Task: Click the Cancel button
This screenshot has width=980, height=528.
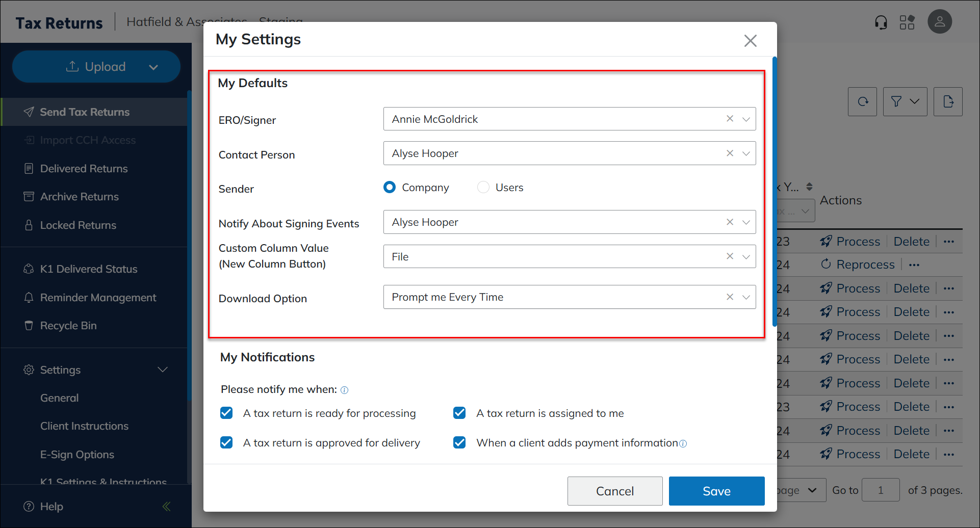Action: (615, 491)
